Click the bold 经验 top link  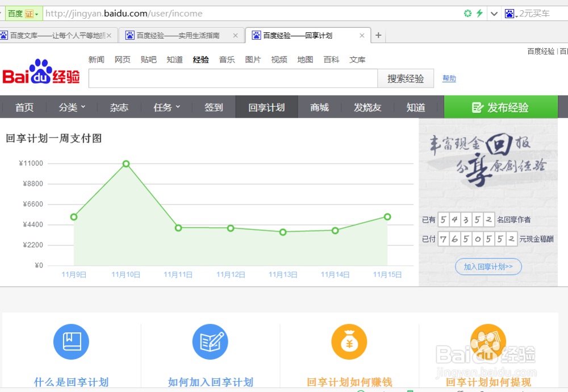(x=201, y=60)
